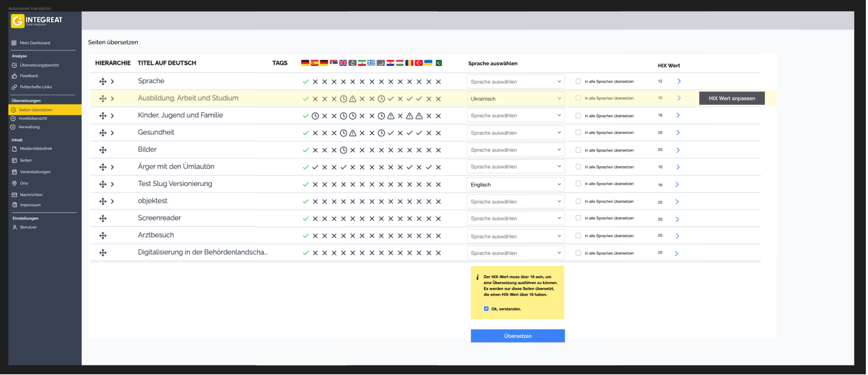Viewport: 868px width, 375px height.
Task: Click the HIX Wert anpassen button
Action: coord(731,98)
